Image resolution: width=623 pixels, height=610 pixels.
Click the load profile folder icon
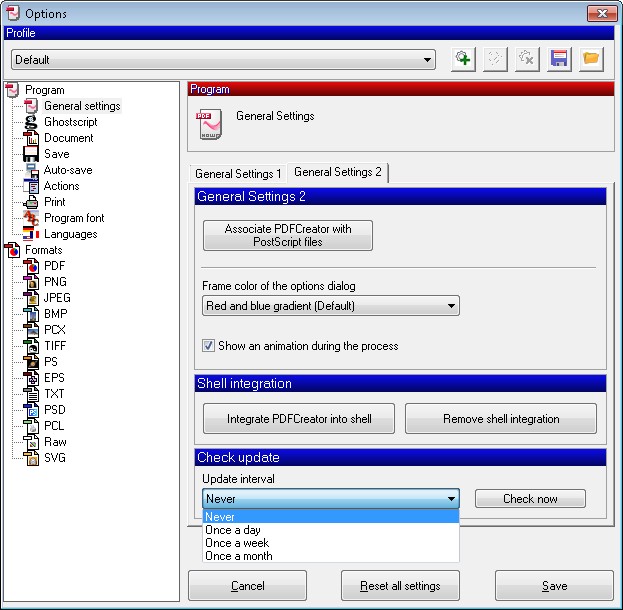(591, 60)
